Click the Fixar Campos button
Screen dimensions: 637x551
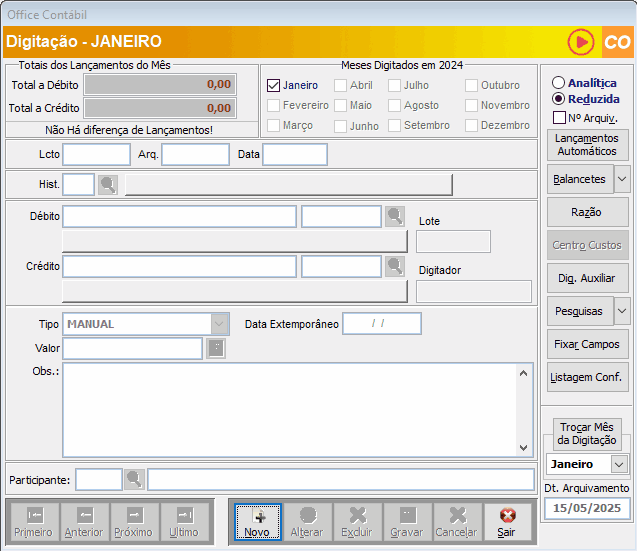pyautogui.click(x=587, y=344)
